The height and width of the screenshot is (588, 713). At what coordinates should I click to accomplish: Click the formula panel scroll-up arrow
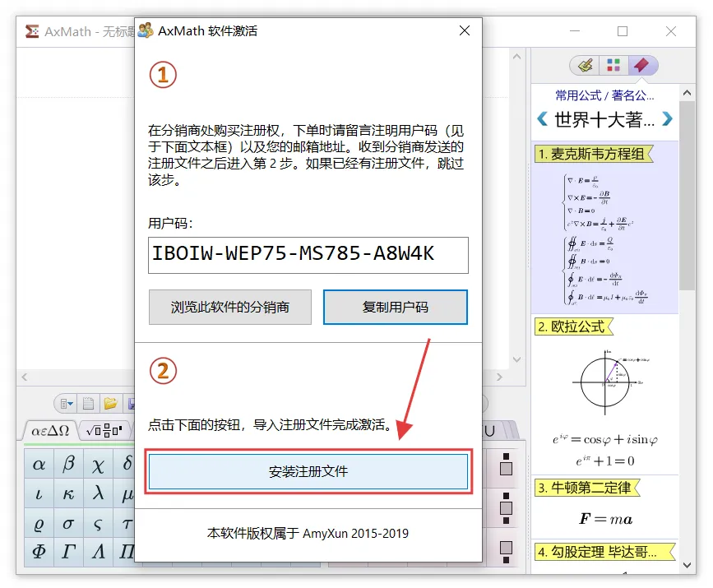687,93
